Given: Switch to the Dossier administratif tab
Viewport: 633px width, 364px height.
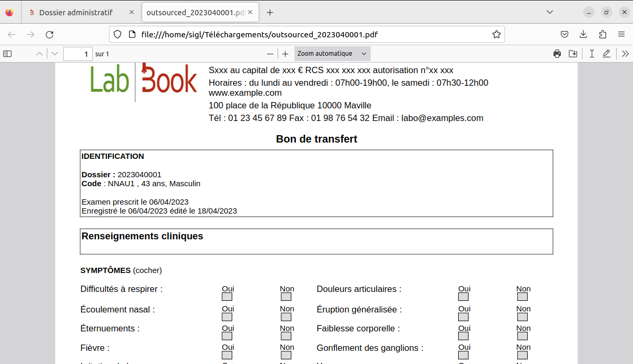Looking at the screenshot, I should click(x=75, y=12).
